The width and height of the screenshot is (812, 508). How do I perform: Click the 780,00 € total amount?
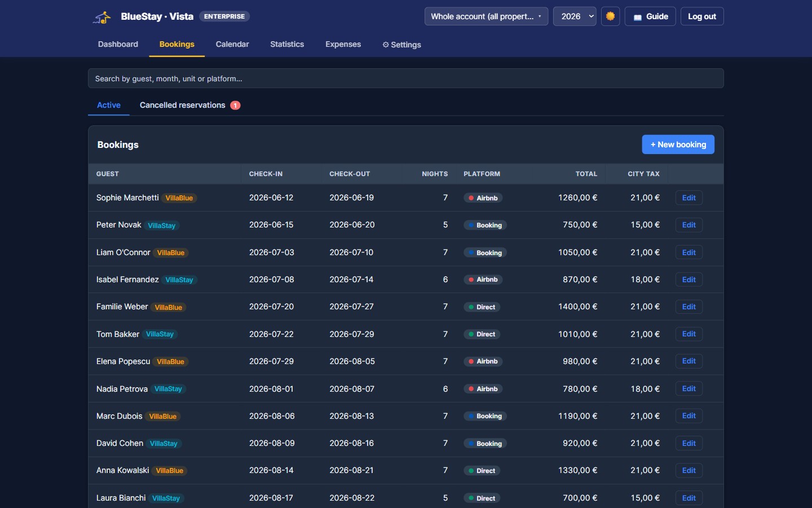click(580, 389)
